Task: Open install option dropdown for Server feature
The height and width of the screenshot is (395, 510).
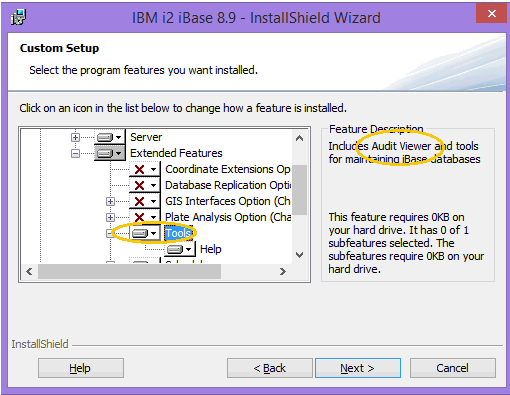Action: pos(110,137)
